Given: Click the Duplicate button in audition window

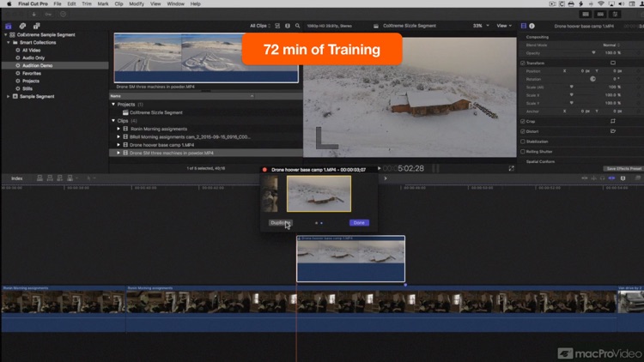Looking at the screenshot, I should pyautogui.click(x=281, y=223).
